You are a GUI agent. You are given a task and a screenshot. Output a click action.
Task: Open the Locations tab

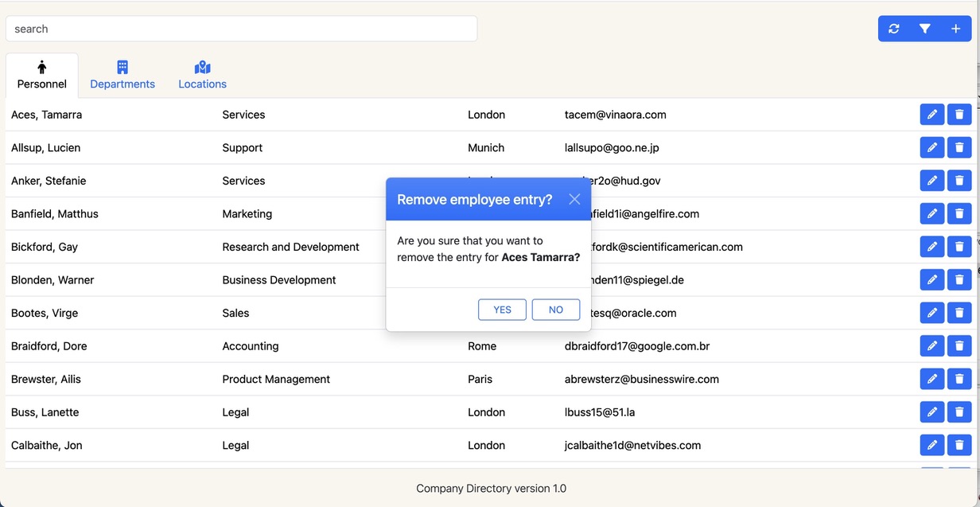[202, 76]
